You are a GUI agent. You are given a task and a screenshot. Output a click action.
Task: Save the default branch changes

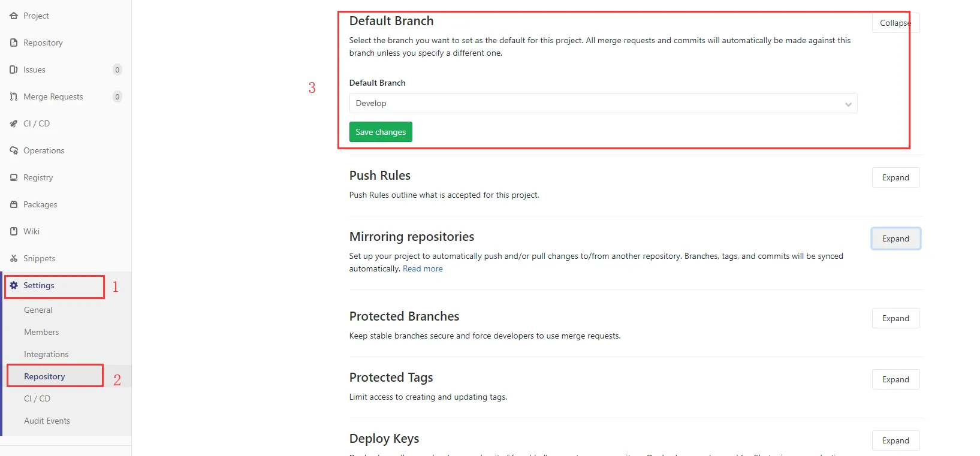pyautogui.click(x=380, y=131)
